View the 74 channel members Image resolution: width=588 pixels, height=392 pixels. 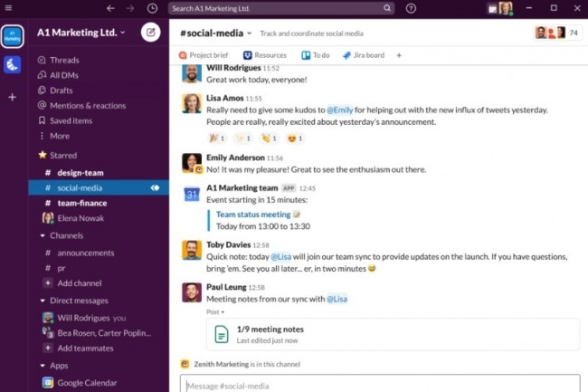click(557, 33)
